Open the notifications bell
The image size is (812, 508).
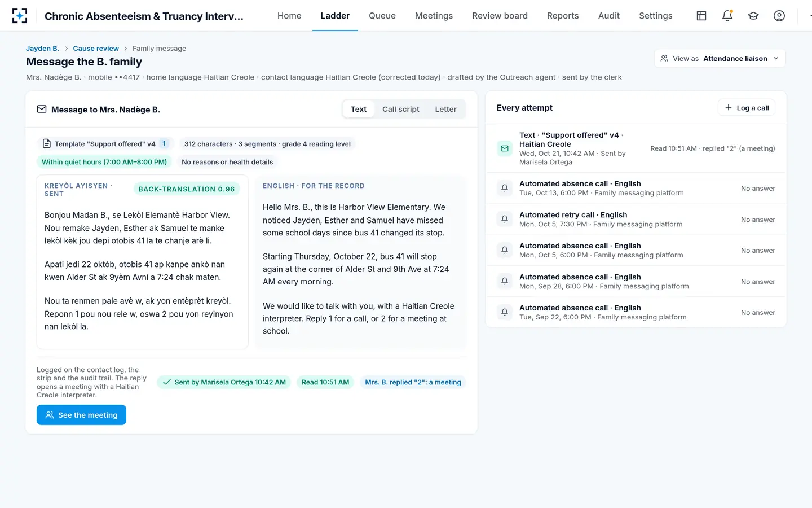[727, 16]
